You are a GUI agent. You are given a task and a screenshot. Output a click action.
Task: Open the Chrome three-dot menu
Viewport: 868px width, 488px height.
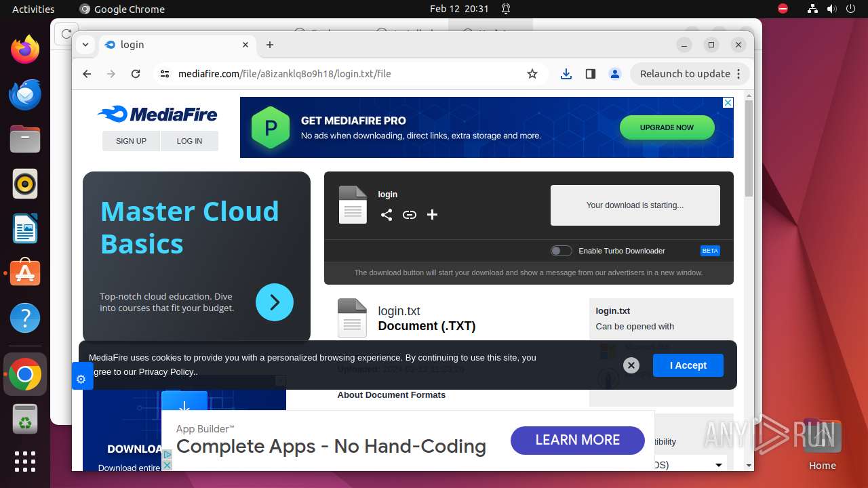739,74
